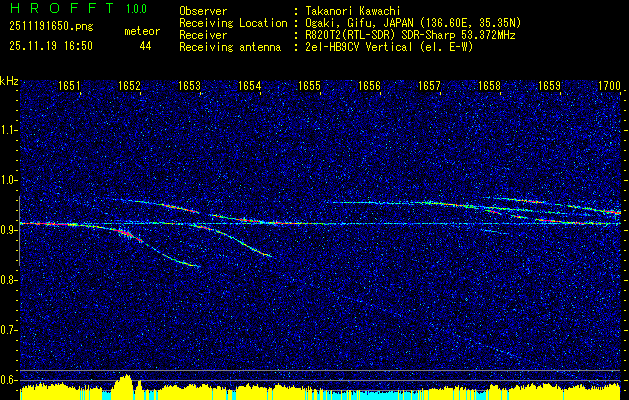Click the 2el-HB9CV Vertical antenna text
This screenshot has width=629, height=400.
388,47
